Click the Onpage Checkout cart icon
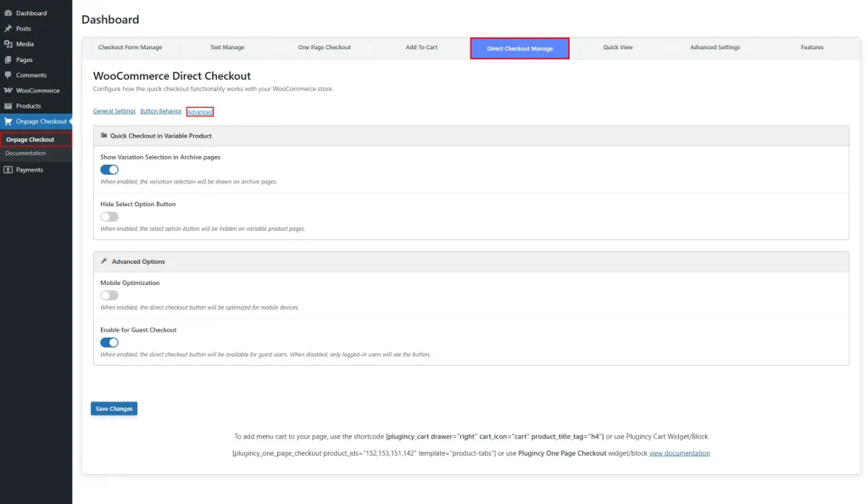This screenshot has width=868, height=504. coord(8,121)
